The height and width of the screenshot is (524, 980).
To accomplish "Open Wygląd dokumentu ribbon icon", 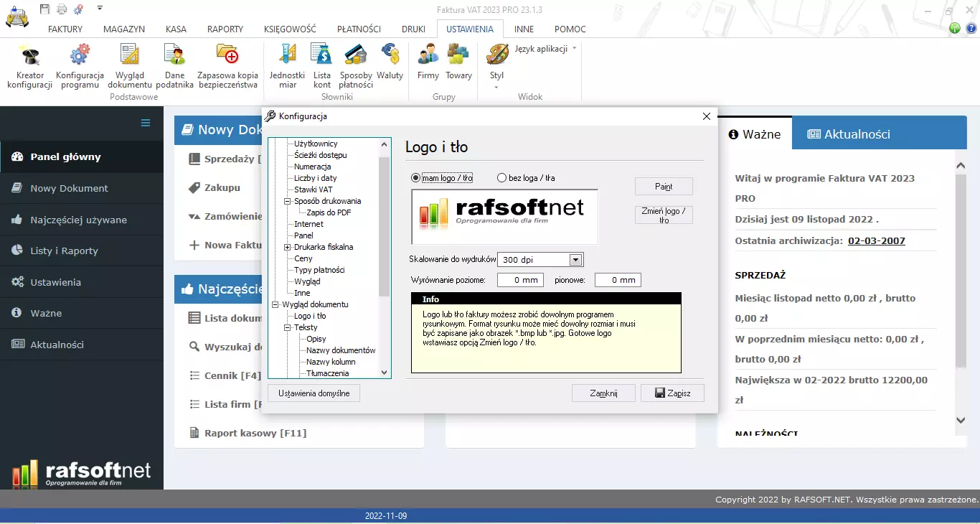I will point(130,56).
